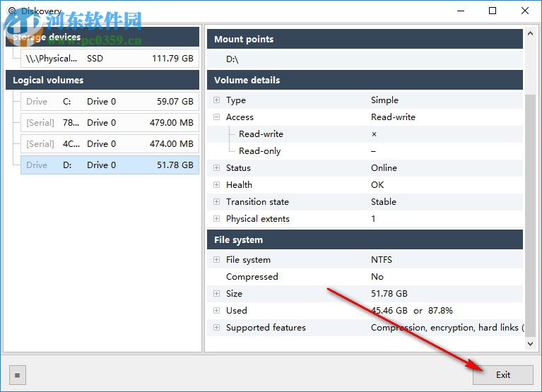Click the D:\ mount point entry
542x392 pixels.
coord(365,59)
